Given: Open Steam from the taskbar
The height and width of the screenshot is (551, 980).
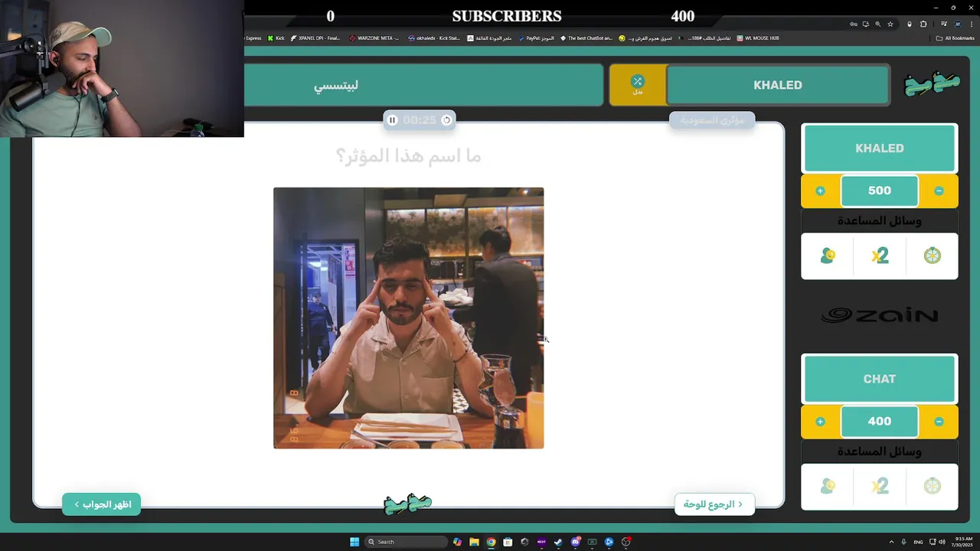Looking at the screenshot, I should tap(558, 542).
